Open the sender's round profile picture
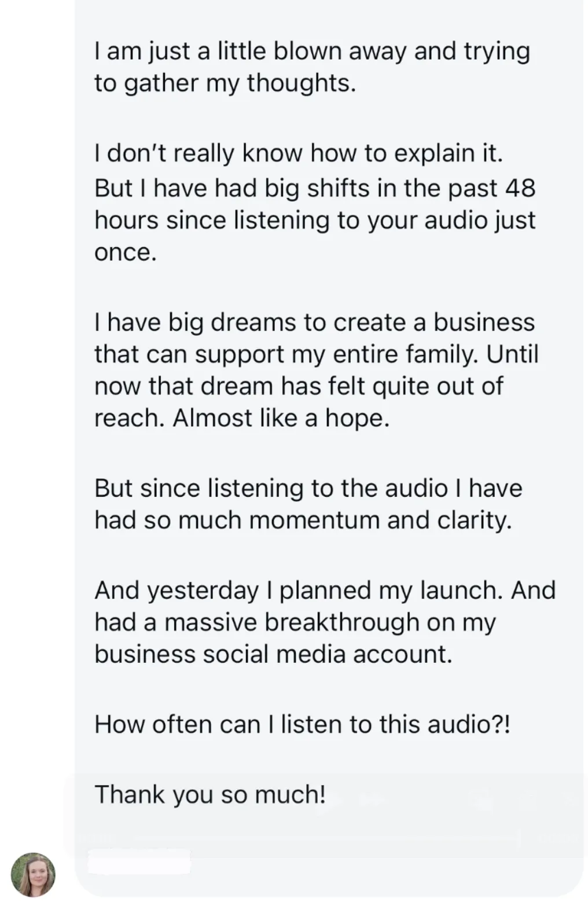 click(33, 874)
